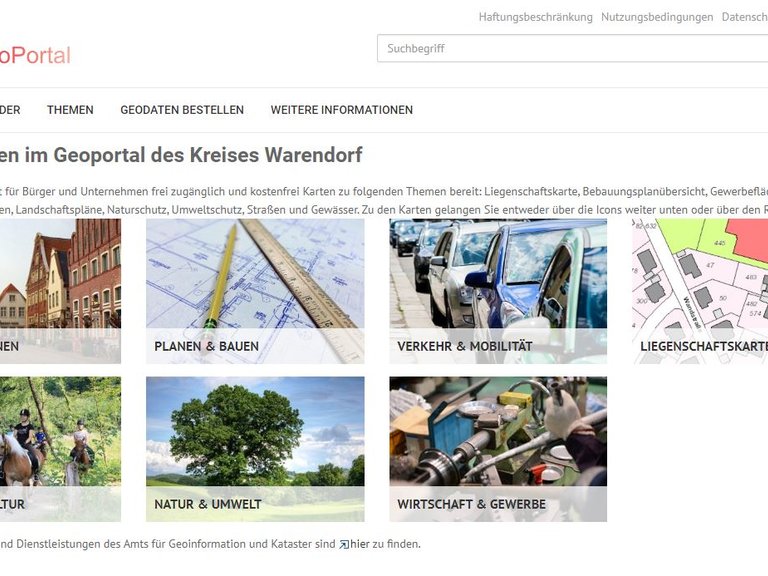Click the PLANEN & BAUEN caption text
768x576 pixels.
click(206, 347)
